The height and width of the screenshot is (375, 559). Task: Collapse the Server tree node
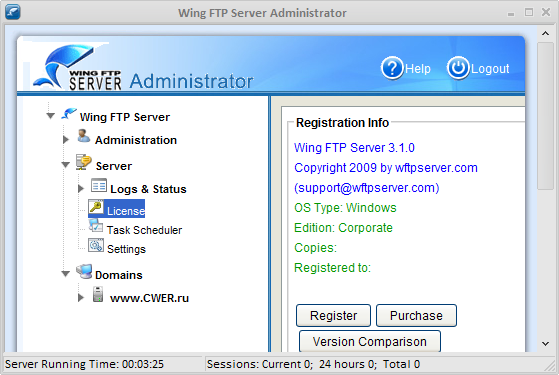(66, 165)
